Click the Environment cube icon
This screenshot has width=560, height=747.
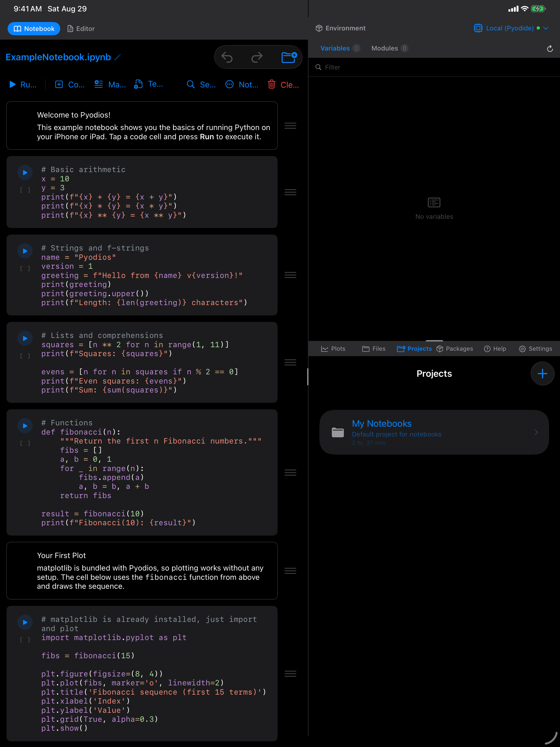pos(319,29)
